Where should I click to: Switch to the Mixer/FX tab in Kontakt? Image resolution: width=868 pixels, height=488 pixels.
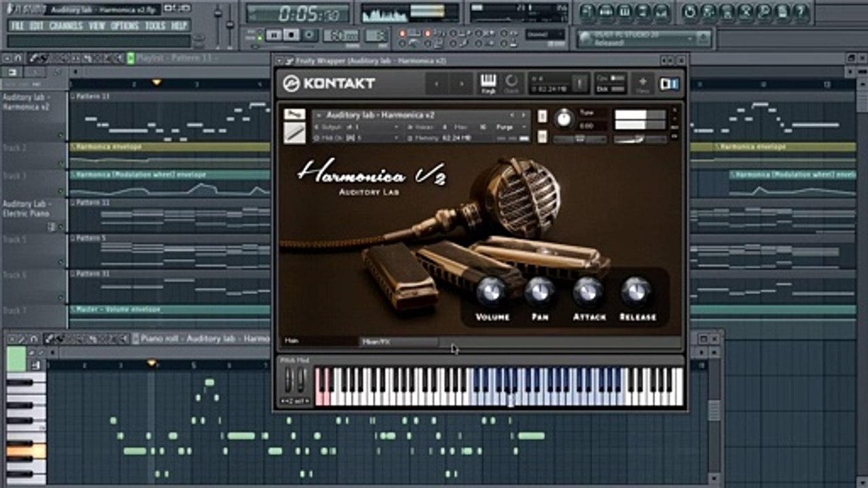point(398,342)
